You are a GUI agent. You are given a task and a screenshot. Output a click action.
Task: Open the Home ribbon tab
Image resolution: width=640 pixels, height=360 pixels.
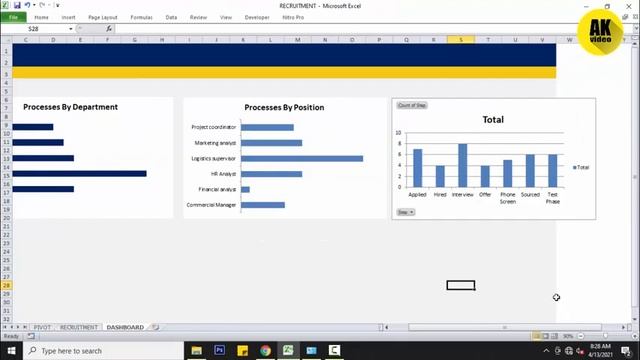click(x=41, y=18)
